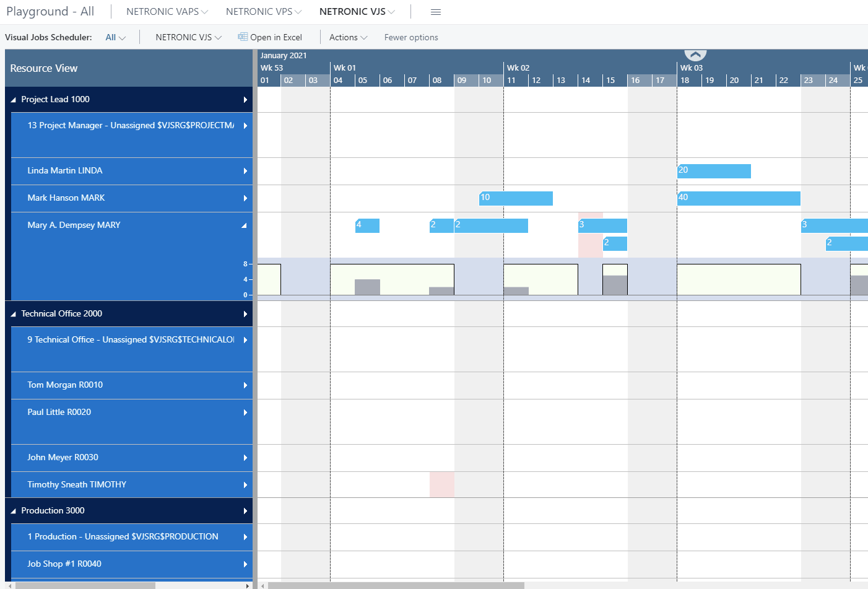Expand Paul Little R0020 row arrow
Viewport: 868px width, 589px height.
(x=245, y=412)
